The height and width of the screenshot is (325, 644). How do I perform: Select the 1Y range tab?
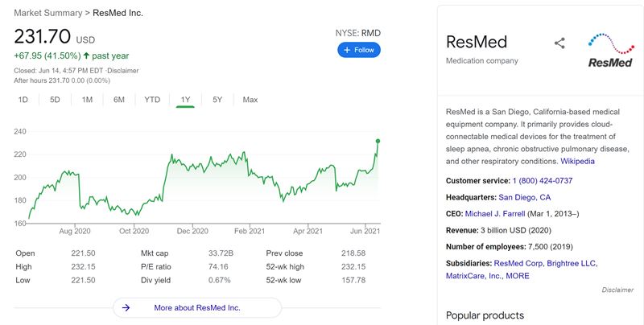pos(185,100)
